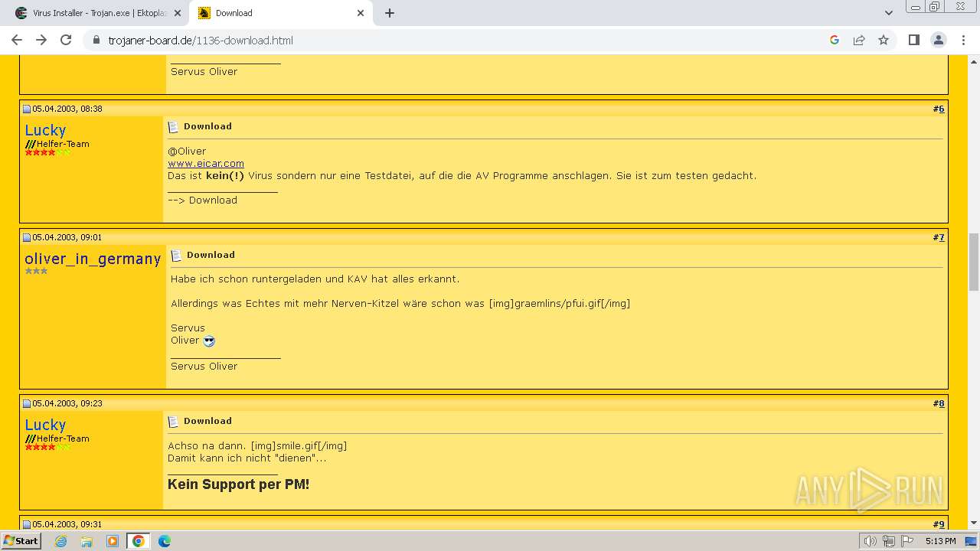Toggle the browser side panel
The width and height of the screenshot is (980, 551).
[913, 40]
